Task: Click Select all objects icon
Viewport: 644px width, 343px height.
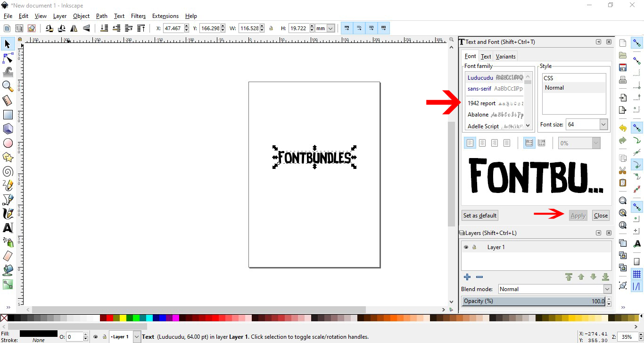Action: pyautogui.click(x=7, y=28)
